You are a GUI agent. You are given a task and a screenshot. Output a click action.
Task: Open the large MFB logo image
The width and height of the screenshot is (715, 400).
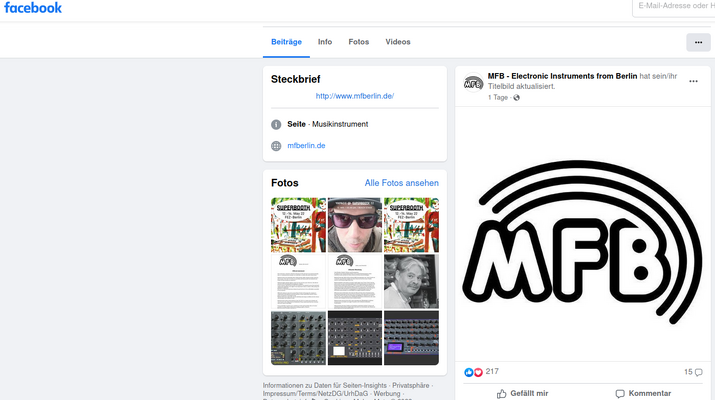[x=583, y=234]
